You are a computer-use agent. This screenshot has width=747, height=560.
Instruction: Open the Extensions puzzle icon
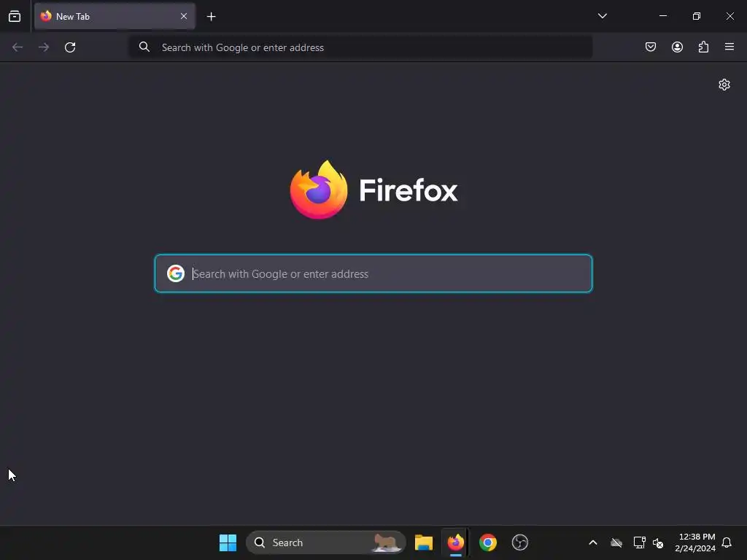point(703,47)
